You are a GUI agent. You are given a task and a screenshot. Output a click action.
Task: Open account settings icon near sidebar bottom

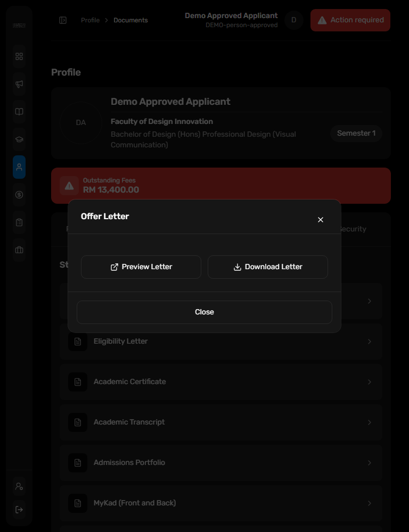click(19, 486)
